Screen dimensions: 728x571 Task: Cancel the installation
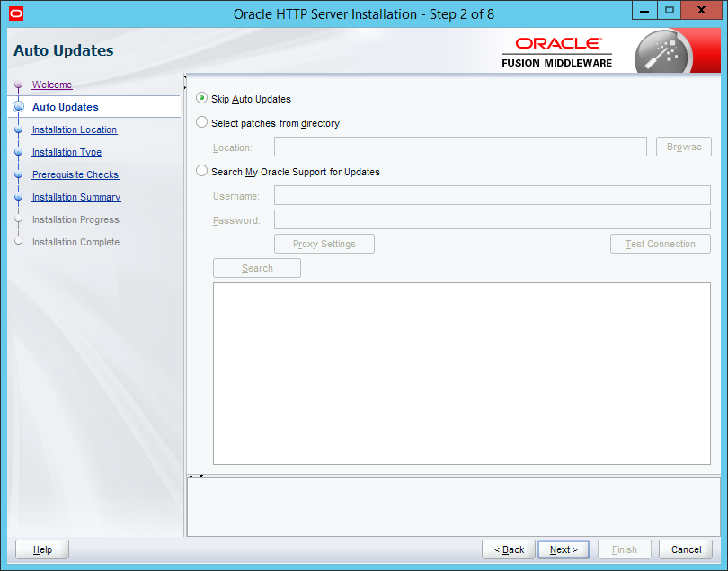[686, 549]
